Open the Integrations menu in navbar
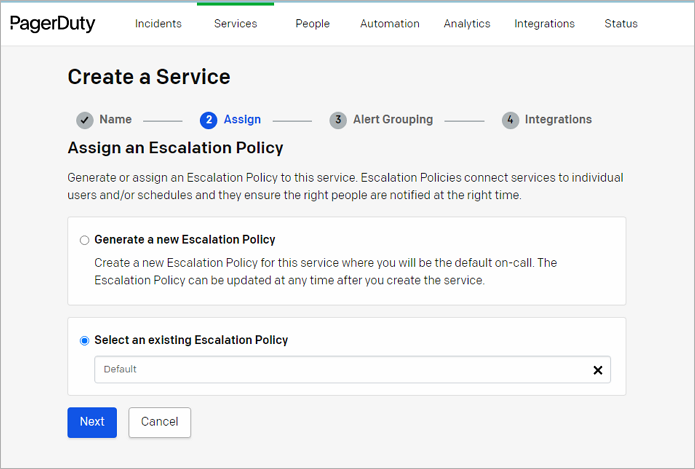The image size is (695, 469). coord(544,24)
